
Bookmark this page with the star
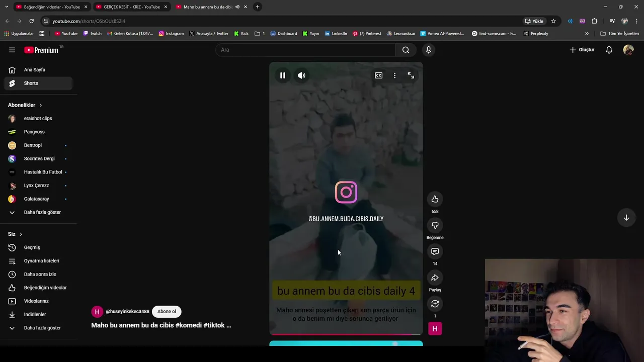click(553, 21)
